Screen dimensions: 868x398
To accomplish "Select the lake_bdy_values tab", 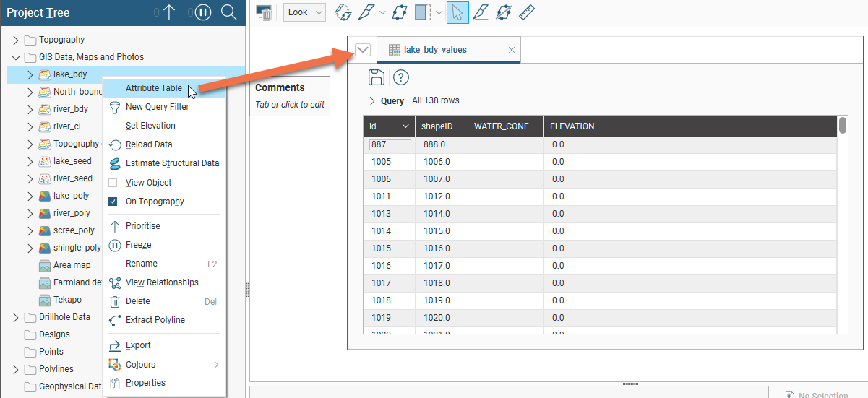I will pos(434,50).
